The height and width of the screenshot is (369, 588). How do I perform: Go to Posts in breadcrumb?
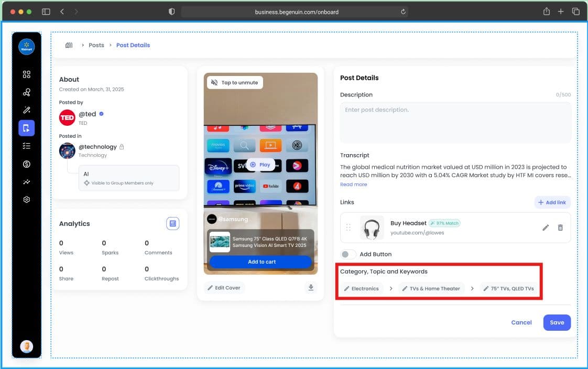(x=96, y=45)
